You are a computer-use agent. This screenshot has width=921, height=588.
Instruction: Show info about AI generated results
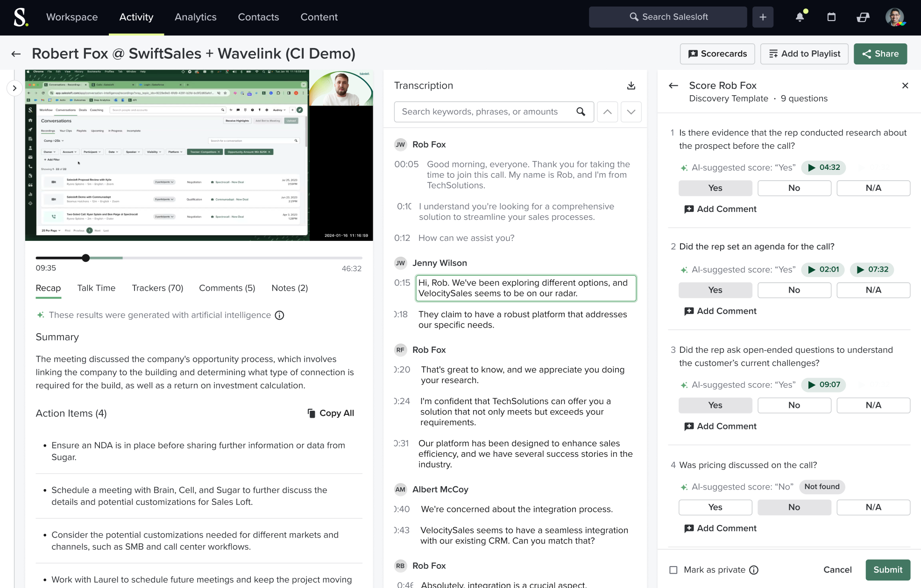pyautogui.click(x=279, y=315)
